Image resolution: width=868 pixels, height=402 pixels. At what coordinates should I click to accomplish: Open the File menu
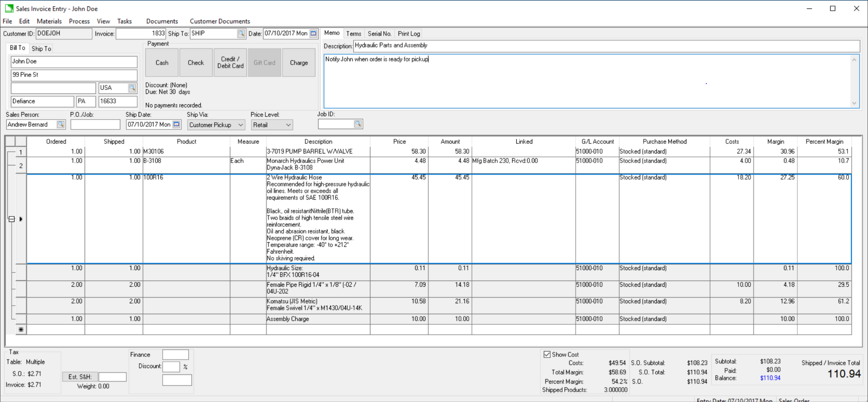click(7, 21)
